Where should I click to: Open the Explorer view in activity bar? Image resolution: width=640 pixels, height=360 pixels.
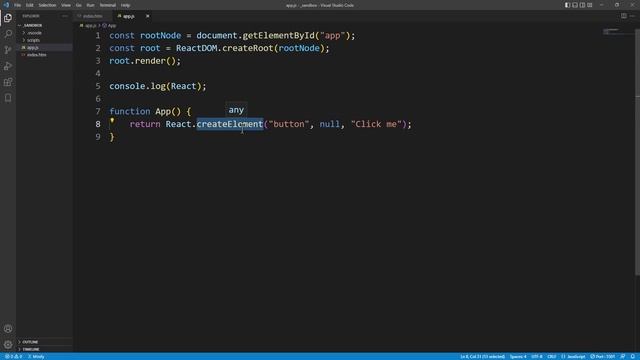[8, 18]
